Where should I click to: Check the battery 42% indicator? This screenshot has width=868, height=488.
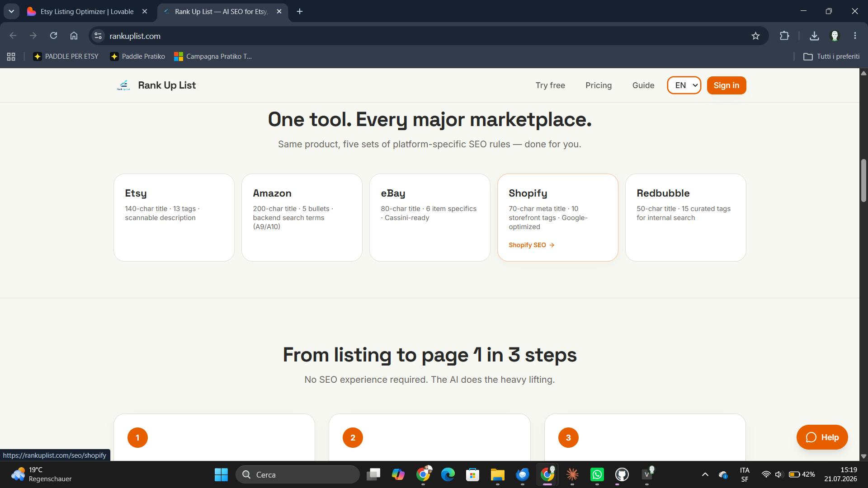[x=802, y=474]
